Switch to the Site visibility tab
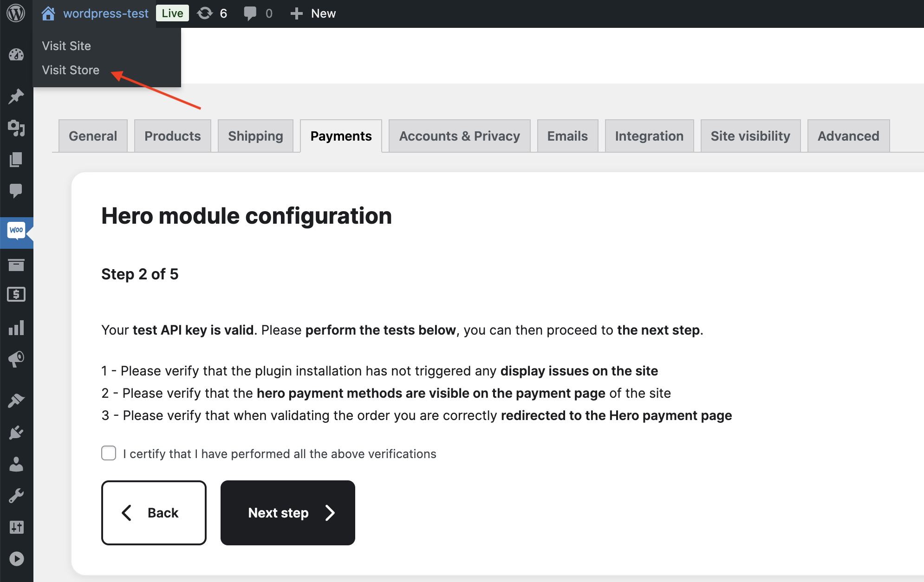This screenshot has width=924, height=582. coord(750,136)
